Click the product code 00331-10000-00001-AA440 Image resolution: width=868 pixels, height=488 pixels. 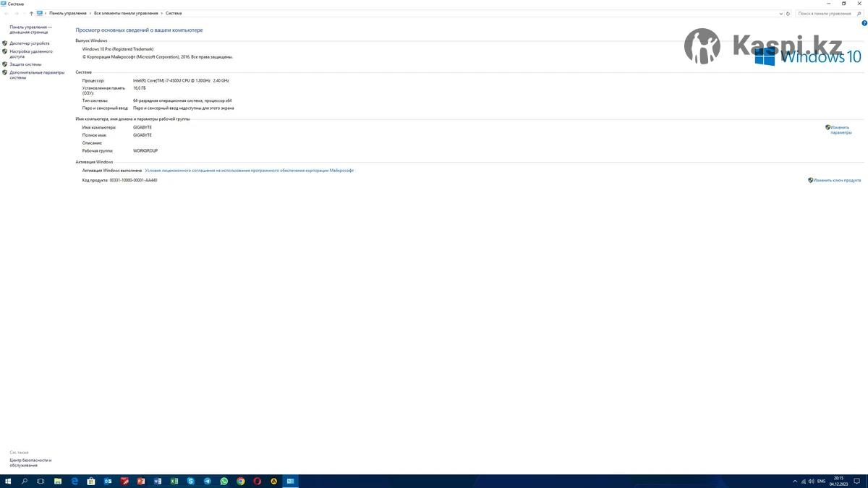pos(133,180)
